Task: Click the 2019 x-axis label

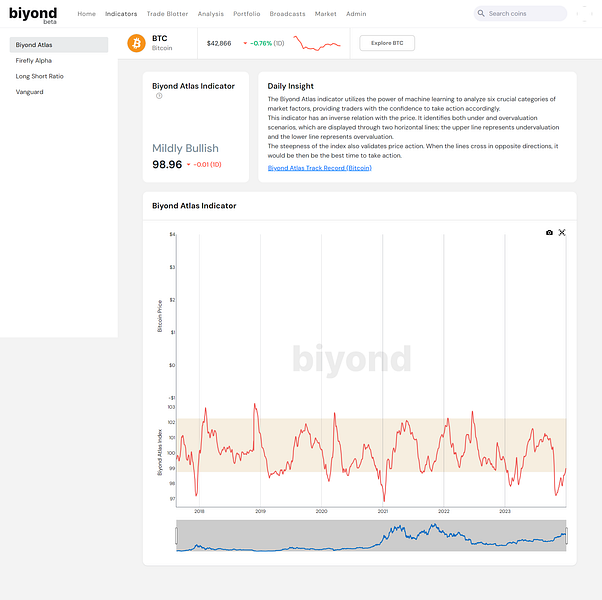Action: click(x=260, y=511)
